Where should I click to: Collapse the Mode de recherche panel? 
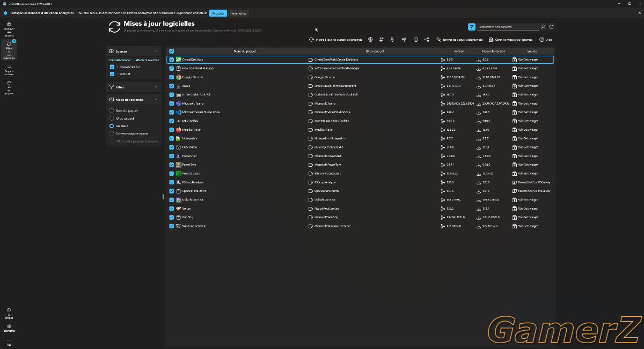(x=156, y=100)
